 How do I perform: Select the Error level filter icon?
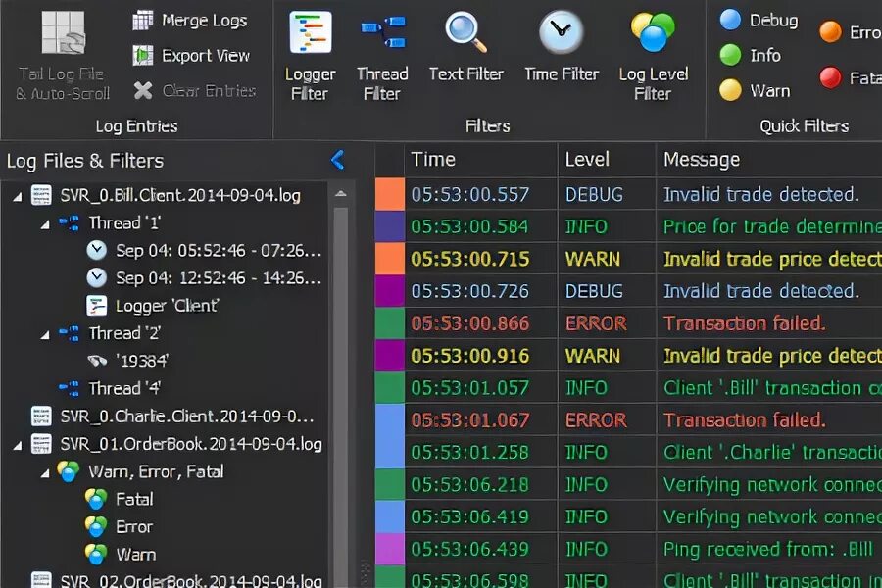(96, 526)
